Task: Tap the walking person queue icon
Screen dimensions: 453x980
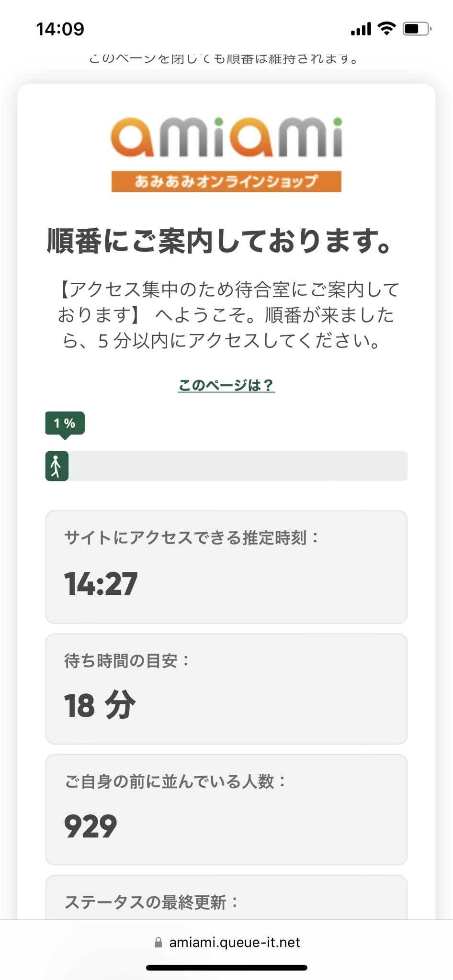Action: 57,466
